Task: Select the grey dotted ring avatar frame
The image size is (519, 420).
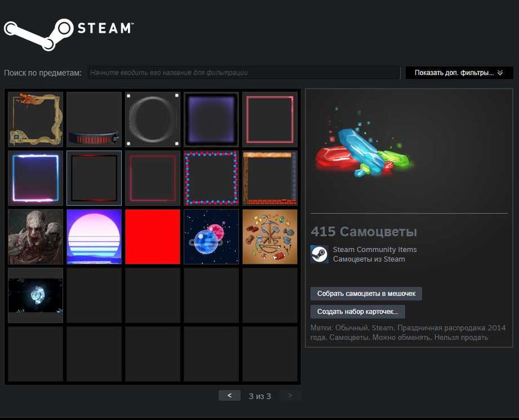Action: 152,119
